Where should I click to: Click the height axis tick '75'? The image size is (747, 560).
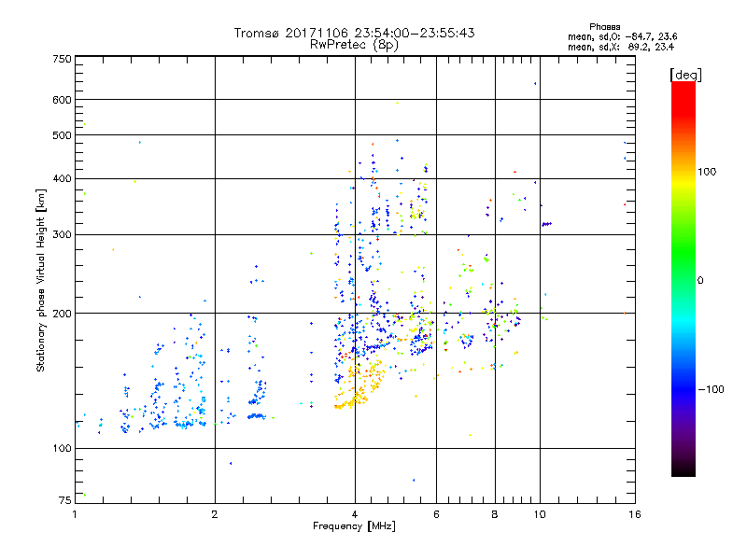(65, 500)
